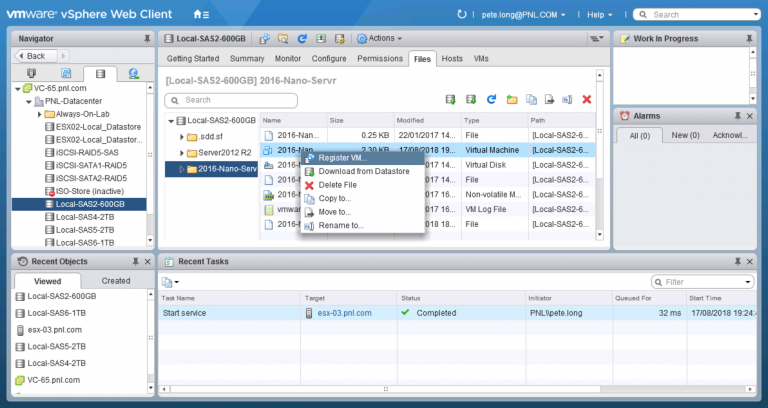Click the red Delete icon in the file toolbar
Screen dimensions: 768x408
pyautogui.click(x=587, y=100)
